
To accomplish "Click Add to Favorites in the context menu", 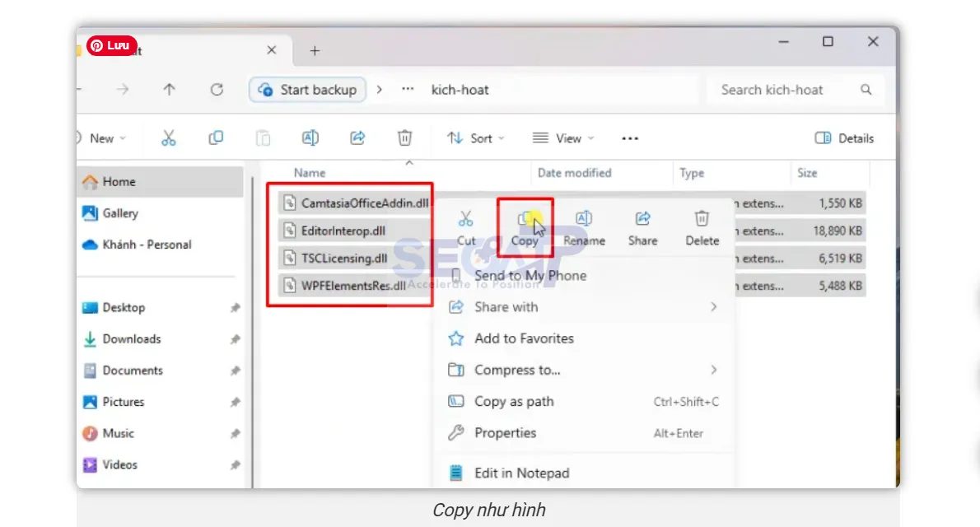I will pyautogui.click(x=524, y=338).
